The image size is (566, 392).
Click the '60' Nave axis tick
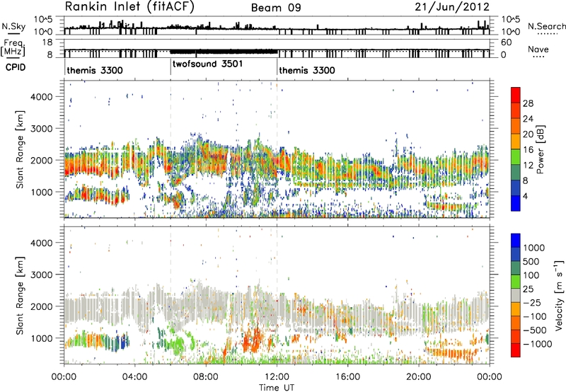507,42
